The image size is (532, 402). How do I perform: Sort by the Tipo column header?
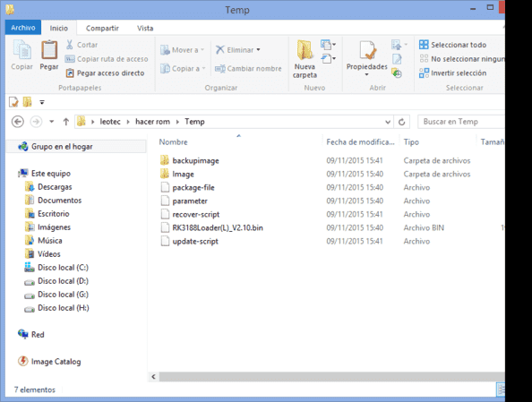tap(411, 142)
